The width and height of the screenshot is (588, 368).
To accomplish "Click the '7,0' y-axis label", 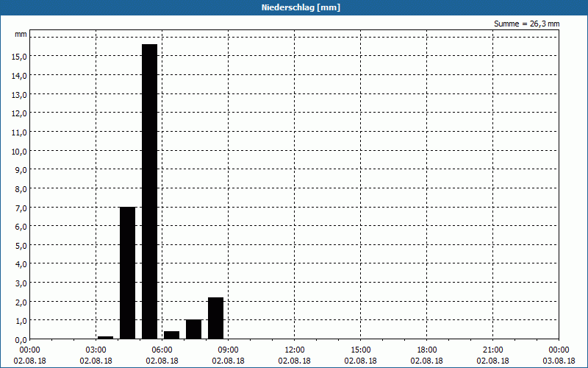I will coord(21,208).
